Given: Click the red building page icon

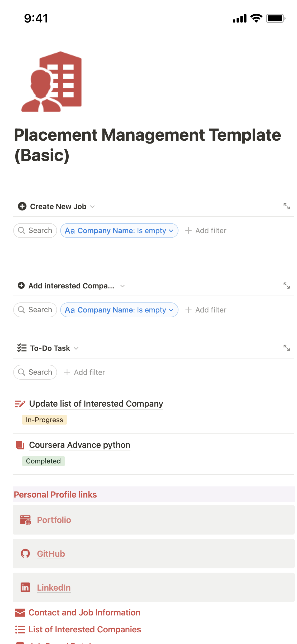Looking at the screenshot, I should point(52,81).
